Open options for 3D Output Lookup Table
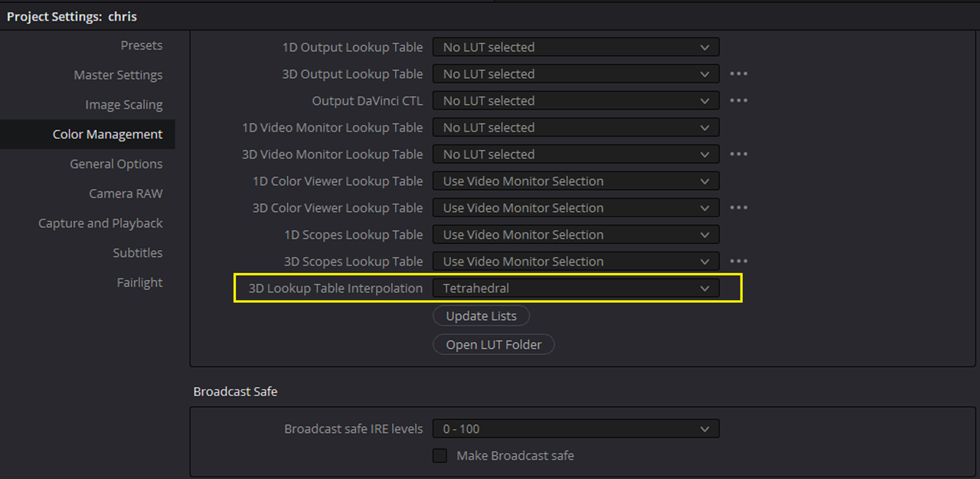 coord(738,74)
